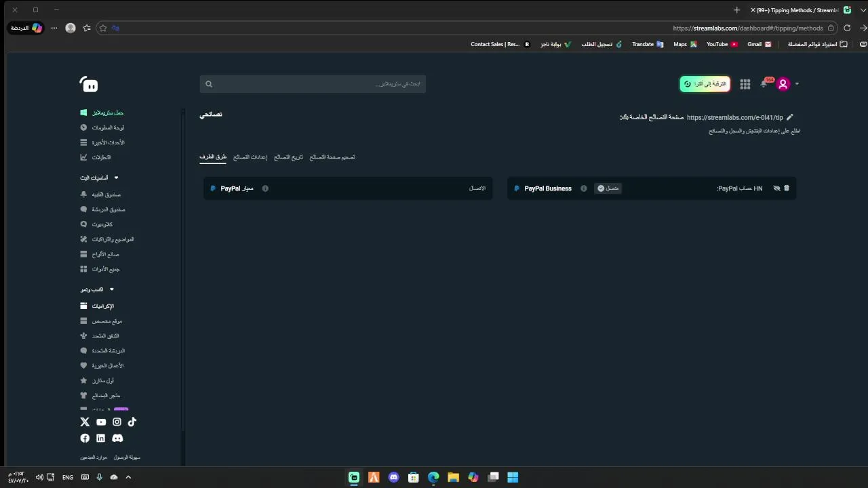868x488 pixels.
Task: Show hidden system tray icons chevron
Action: [128, 477]
